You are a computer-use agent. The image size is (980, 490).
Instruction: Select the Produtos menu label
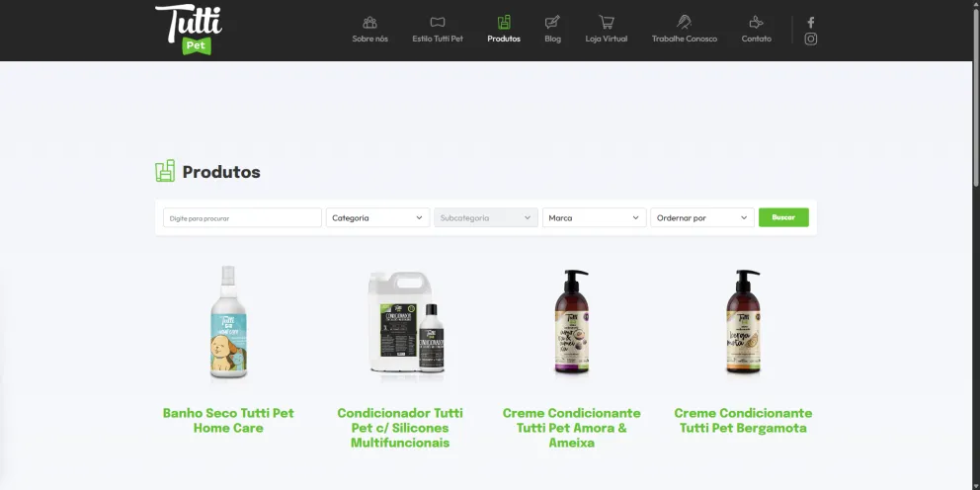point(504,39)
